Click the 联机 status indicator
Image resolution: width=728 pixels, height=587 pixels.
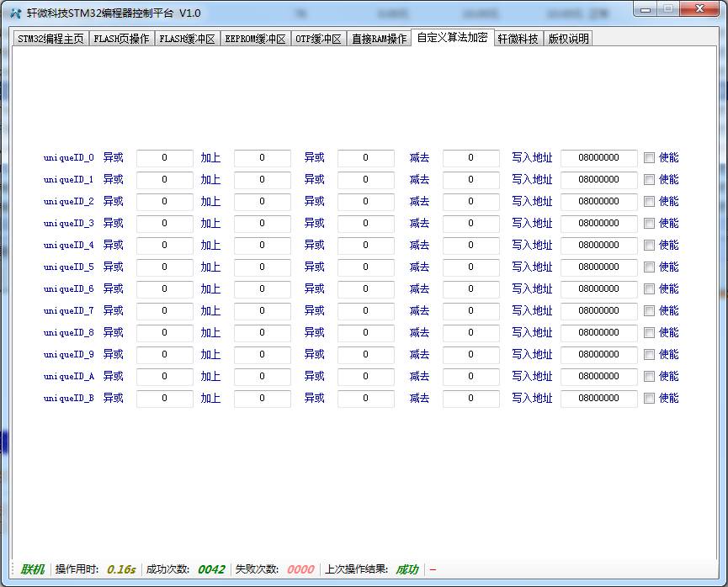coord(33,569)
